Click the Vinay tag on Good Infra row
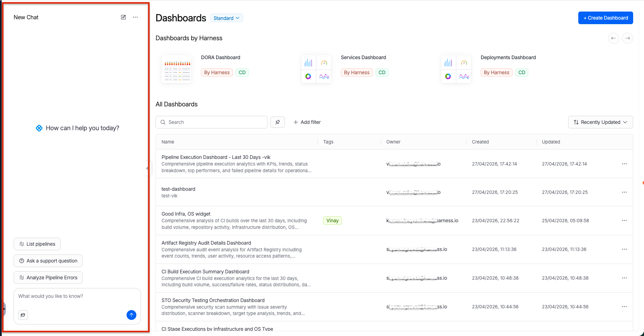The width and height of the screenshot is (644, 336). pos(332,220)
